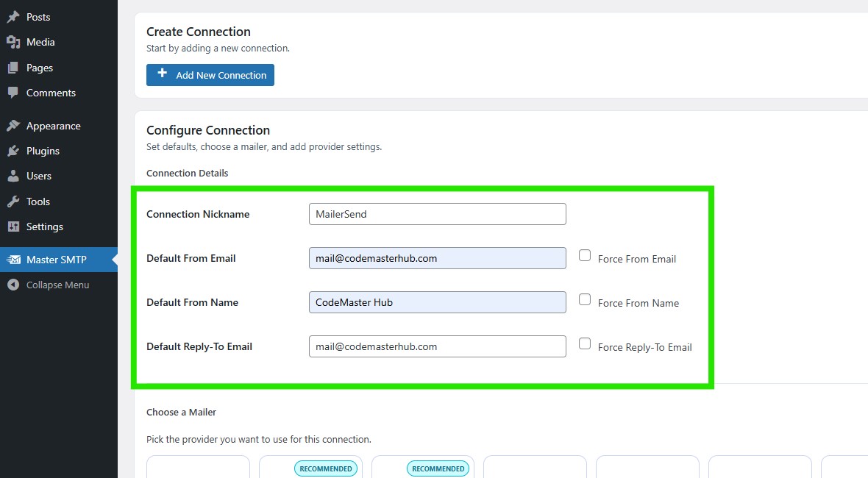Check the Force From Name option
Viewport: 868px width, 478px height.
(x=585, y=299)
